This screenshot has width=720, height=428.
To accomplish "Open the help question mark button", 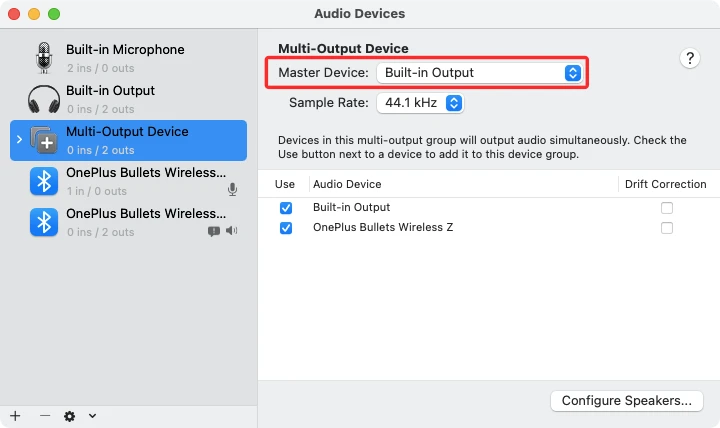I will [x=690, y=58].
